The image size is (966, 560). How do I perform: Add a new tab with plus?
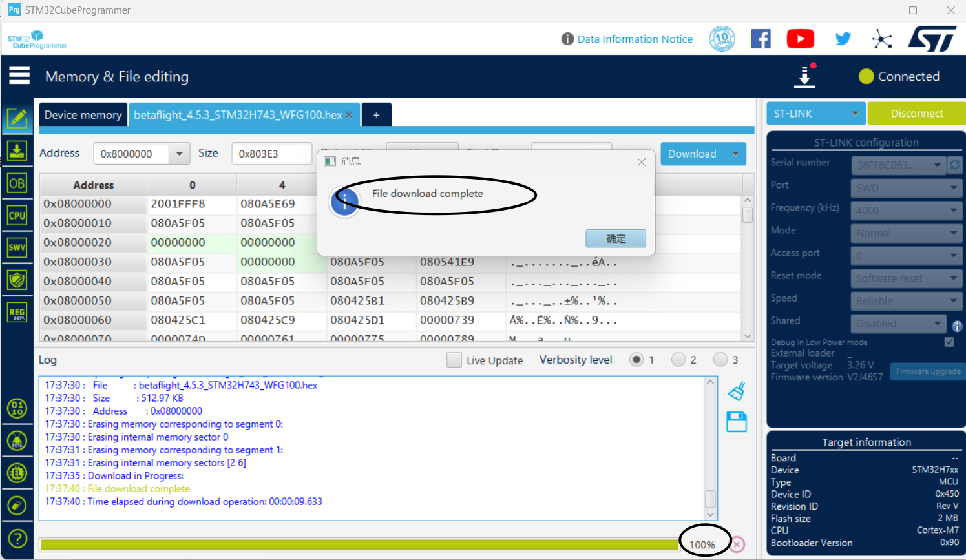376,114
